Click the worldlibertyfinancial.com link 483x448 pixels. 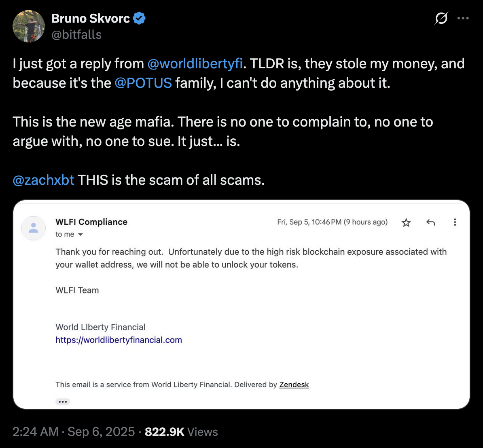coord(119,340)
